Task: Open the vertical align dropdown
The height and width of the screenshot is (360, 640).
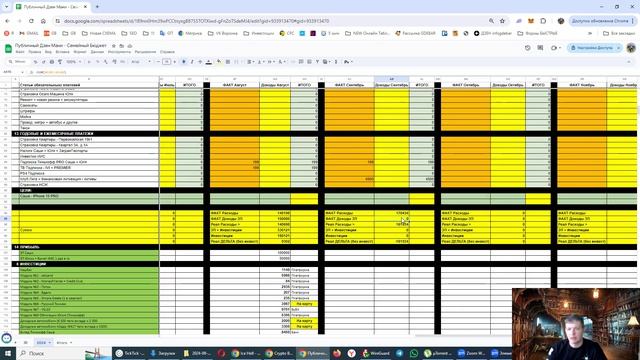Action: (x=260, y=62)
